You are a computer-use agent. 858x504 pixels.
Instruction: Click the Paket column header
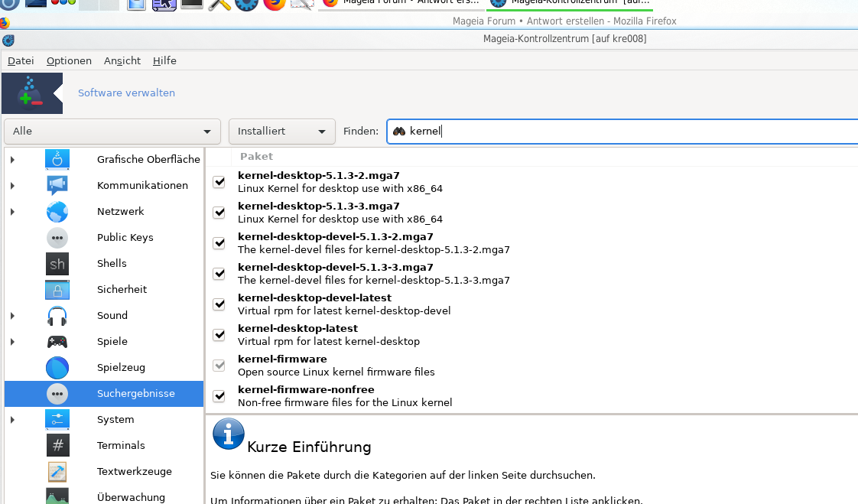click(x=257, y=157)
